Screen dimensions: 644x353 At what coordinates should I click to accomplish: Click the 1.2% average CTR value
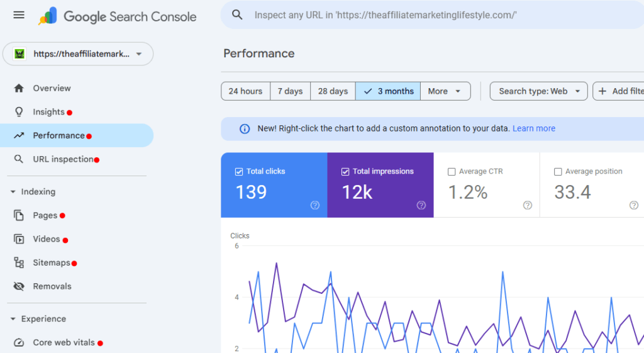[x=468, y=193]
